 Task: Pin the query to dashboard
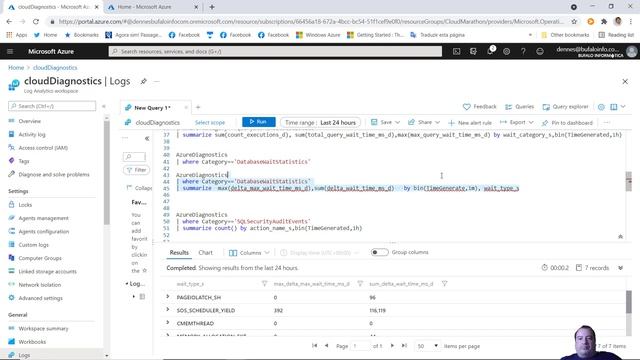pos(567,122)
